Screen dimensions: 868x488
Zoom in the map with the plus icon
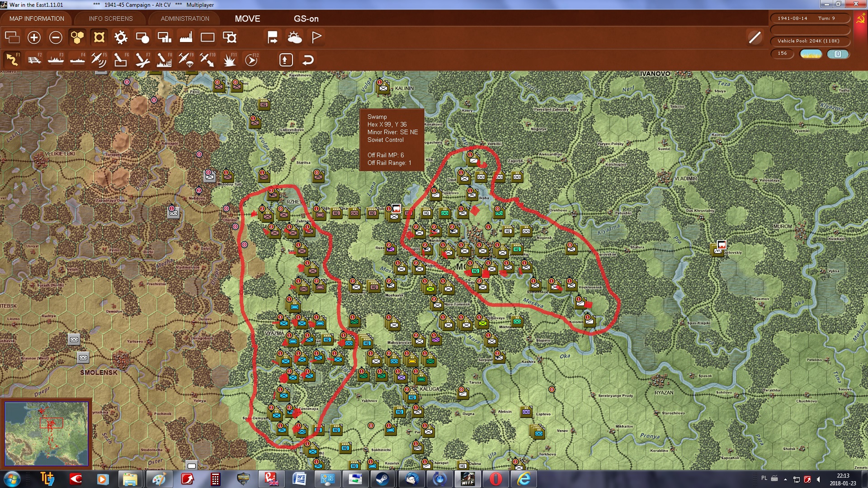34,38
